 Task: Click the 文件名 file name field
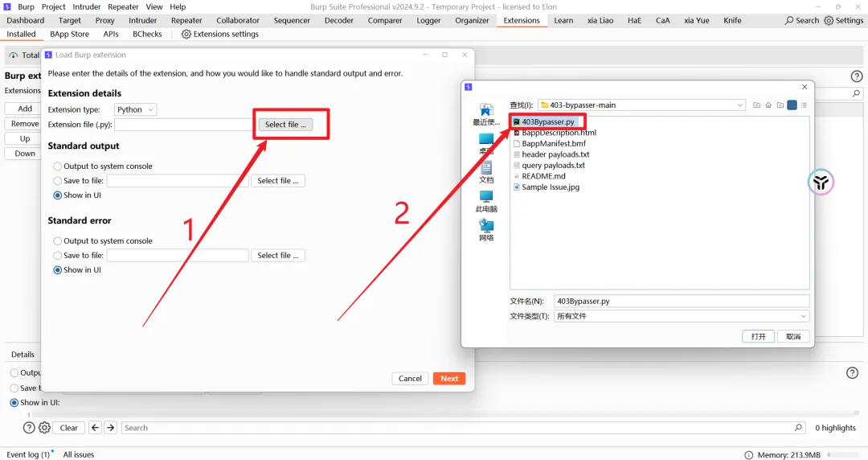tap(682, 302)
